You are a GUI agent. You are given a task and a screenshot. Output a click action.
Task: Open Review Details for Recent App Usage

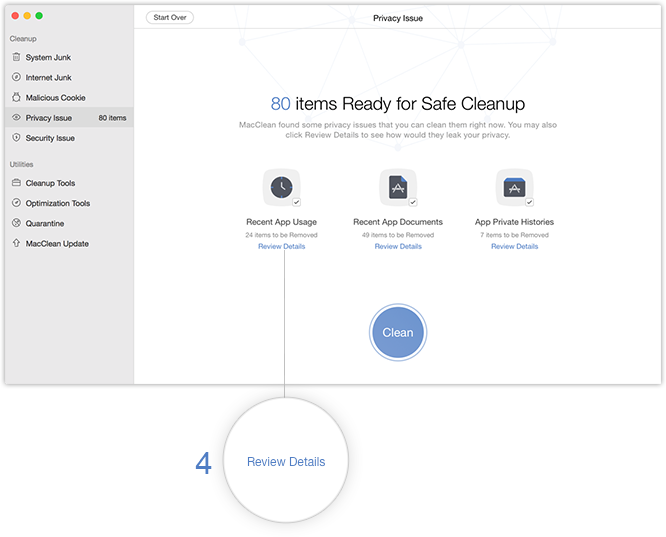click(x=281, y=246)
